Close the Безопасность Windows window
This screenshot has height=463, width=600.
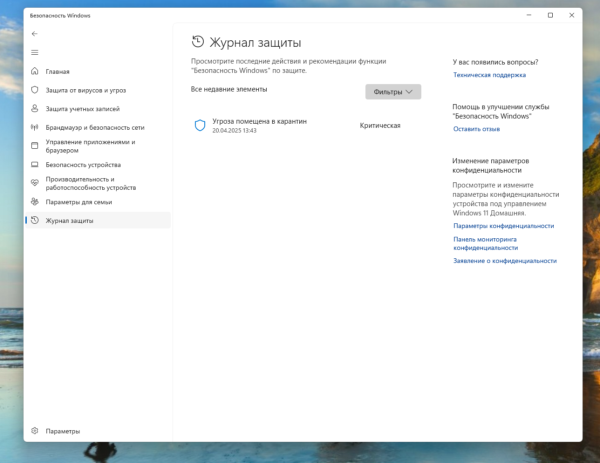coord(572,15)
